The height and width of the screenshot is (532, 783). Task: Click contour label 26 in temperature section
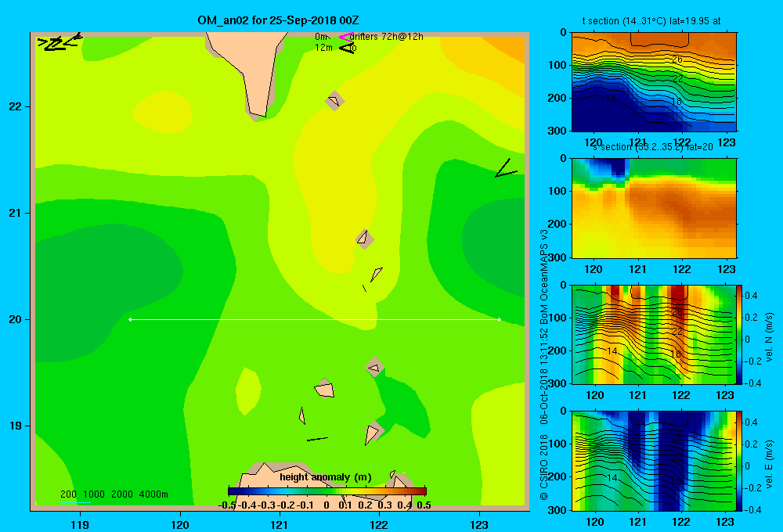click(x=677, y=59)
